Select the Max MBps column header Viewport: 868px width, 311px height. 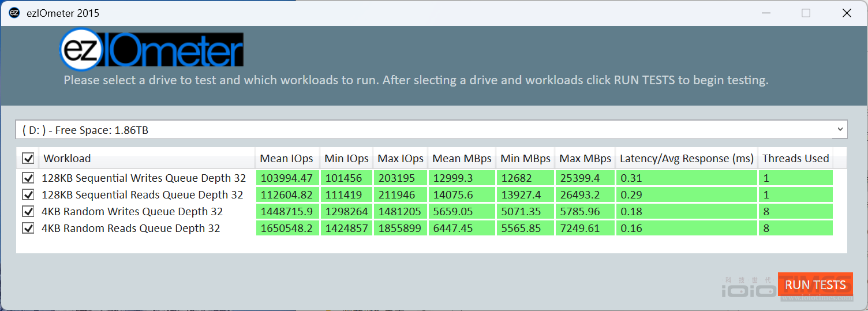coord(585,159)
